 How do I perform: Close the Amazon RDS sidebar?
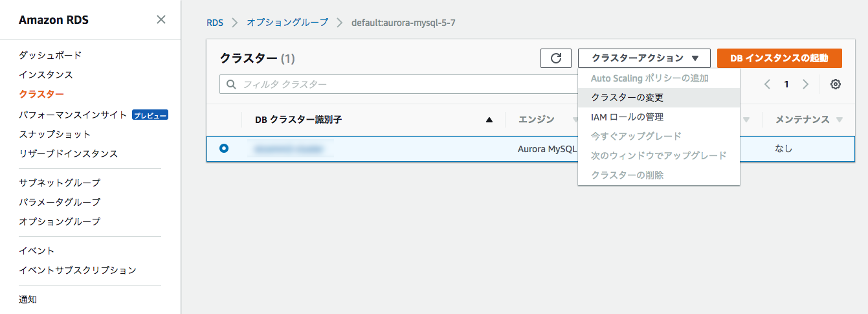(x=161, y=19)
